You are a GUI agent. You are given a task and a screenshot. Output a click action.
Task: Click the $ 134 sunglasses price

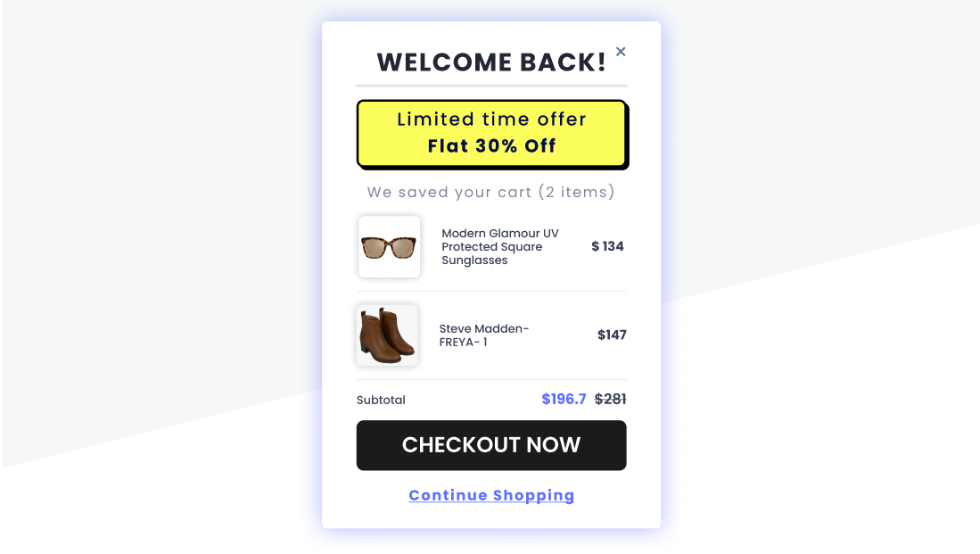click(x=607, y=246)
